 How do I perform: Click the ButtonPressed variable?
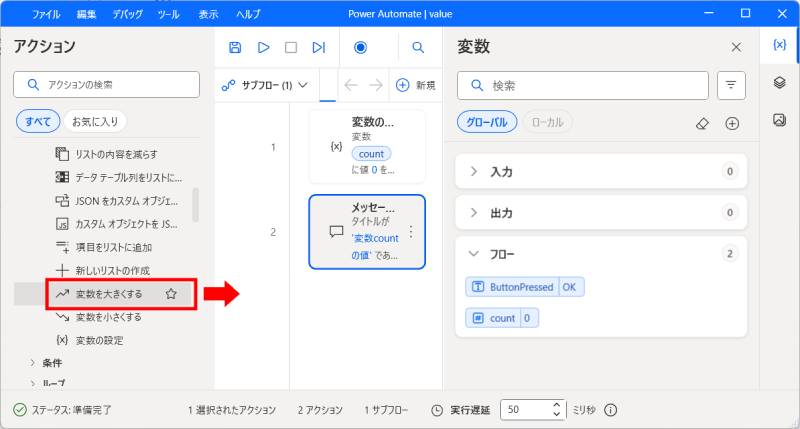tap(524, 287)
